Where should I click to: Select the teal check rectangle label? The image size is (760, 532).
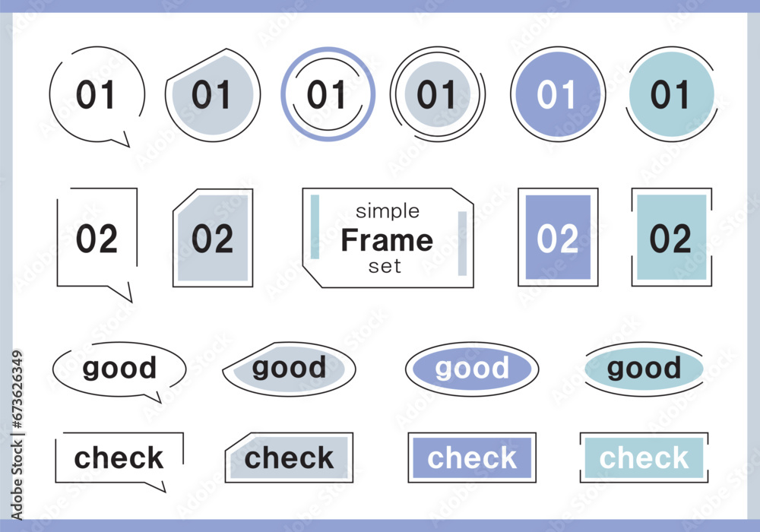[x=644, y=458]
